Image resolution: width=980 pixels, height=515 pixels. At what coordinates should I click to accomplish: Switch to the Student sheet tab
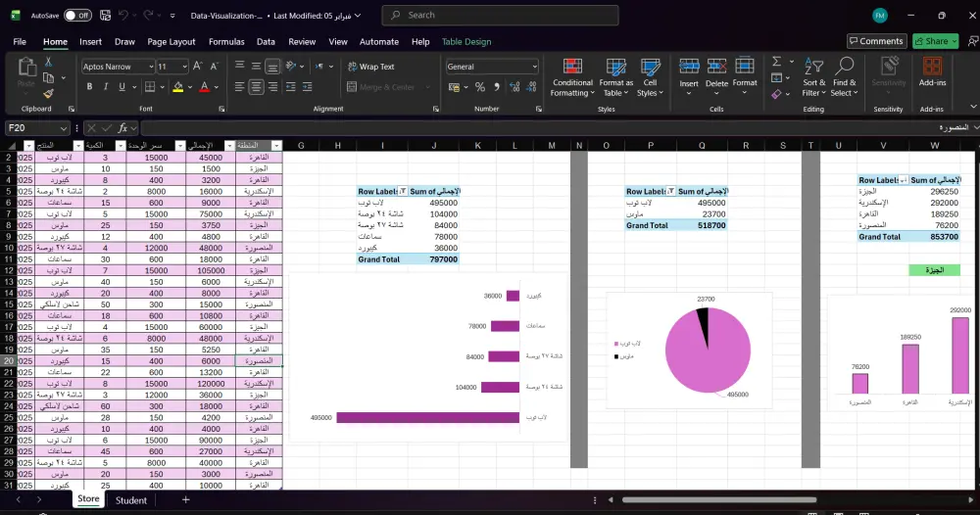click(x=131, y=500)
